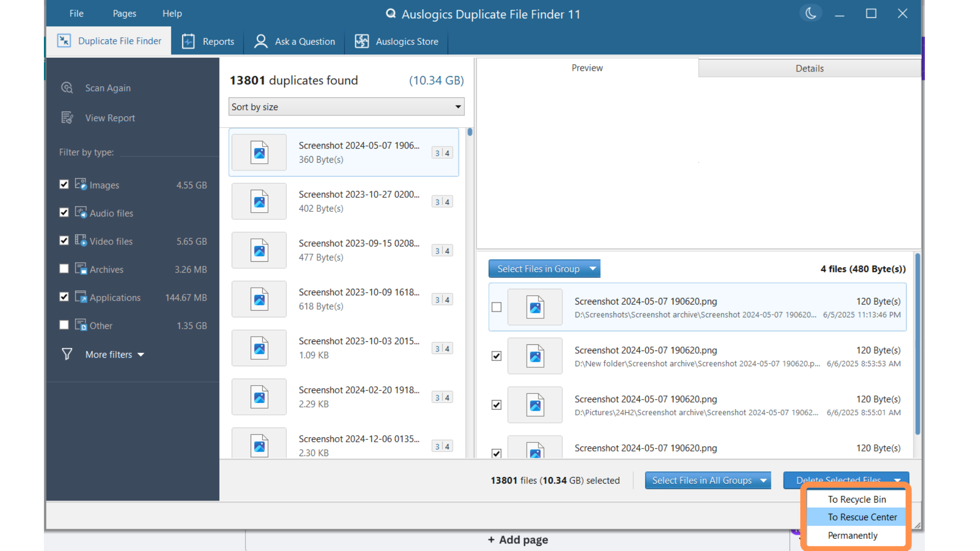
Task: Expand Select Files in Group dropdown arrow
Action: tap(593, 268)
